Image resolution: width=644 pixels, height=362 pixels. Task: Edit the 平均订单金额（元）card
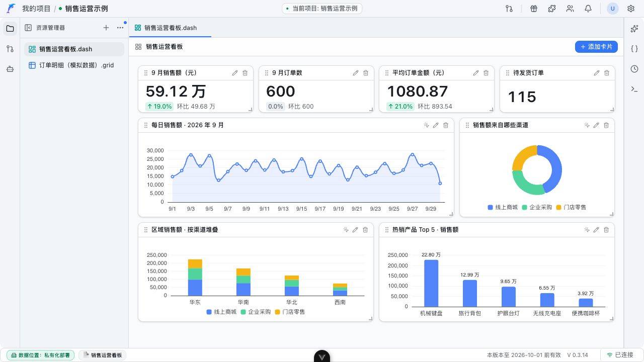click(x=476, y=73)
